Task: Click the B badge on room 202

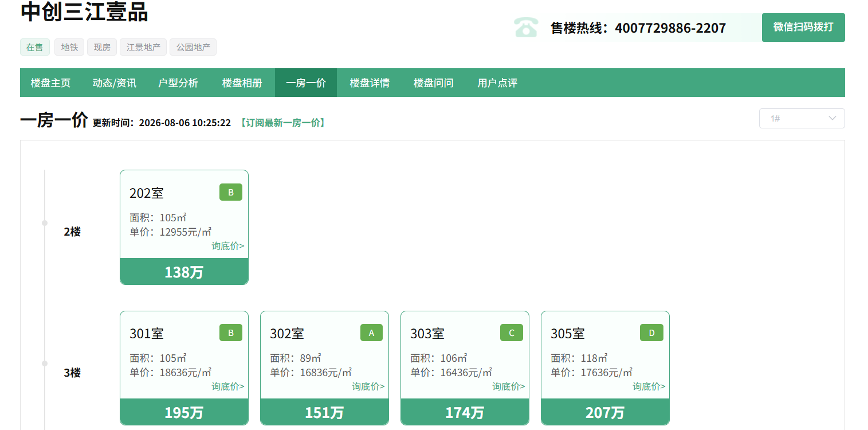Action: pos(231,192)
